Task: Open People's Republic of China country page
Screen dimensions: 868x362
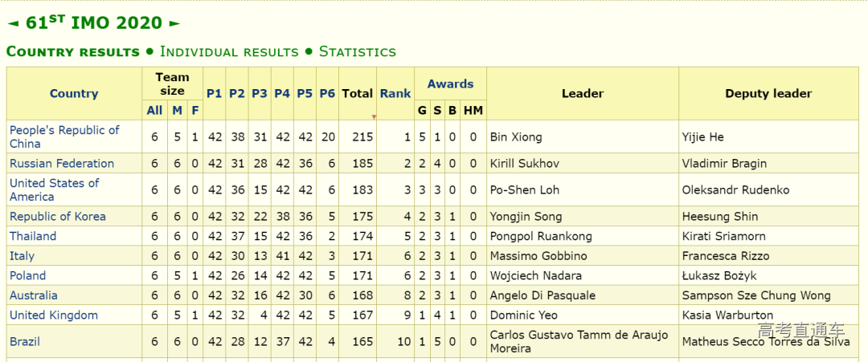Action: [x=64, y=136]
